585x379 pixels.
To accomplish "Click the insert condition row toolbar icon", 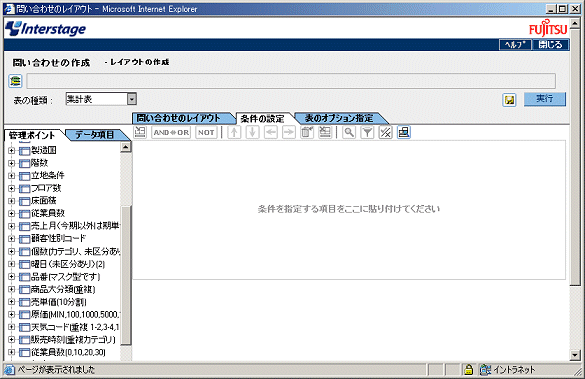I will (x=140, y=132).
